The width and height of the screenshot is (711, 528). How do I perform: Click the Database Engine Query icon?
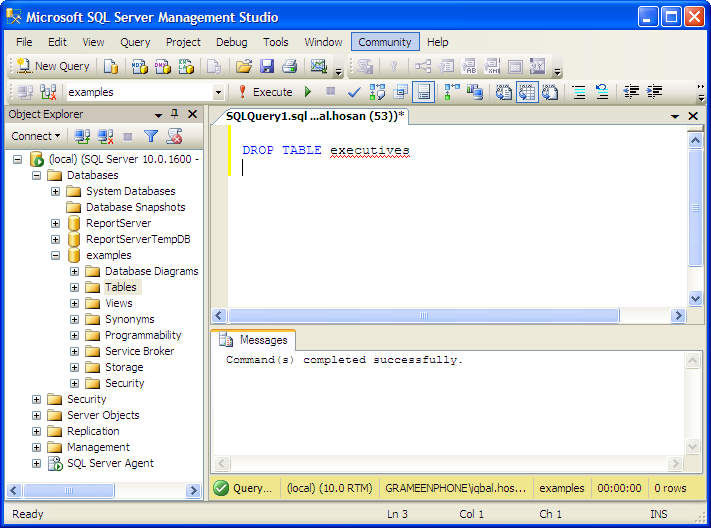[111, 66]
